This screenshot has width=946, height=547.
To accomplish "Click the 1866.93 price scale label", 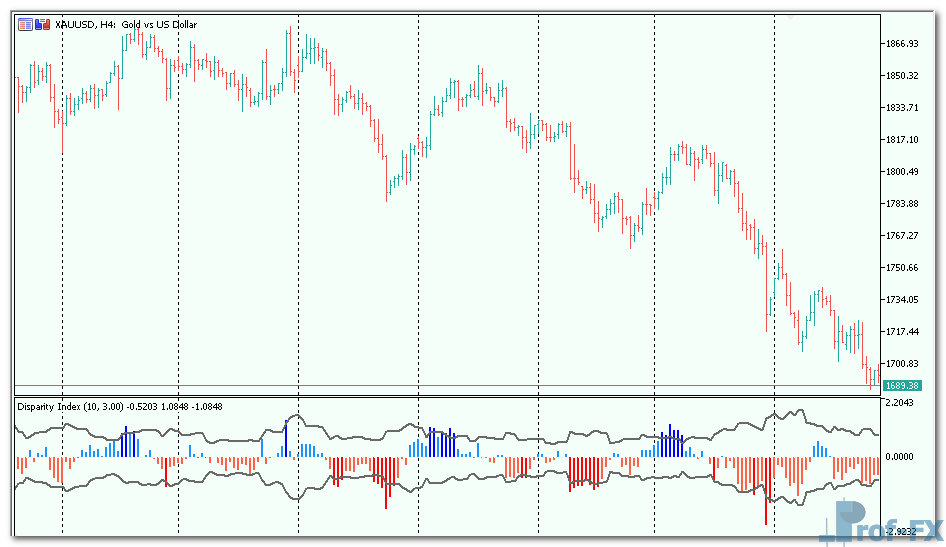I will pyautogui.click(x=901, y=44).
